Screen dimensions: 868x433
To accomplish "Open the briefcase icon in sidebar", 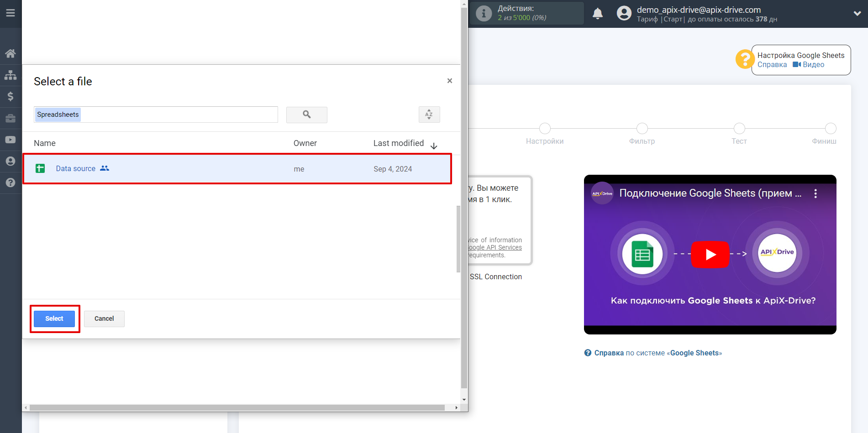I will pos(11,118).
